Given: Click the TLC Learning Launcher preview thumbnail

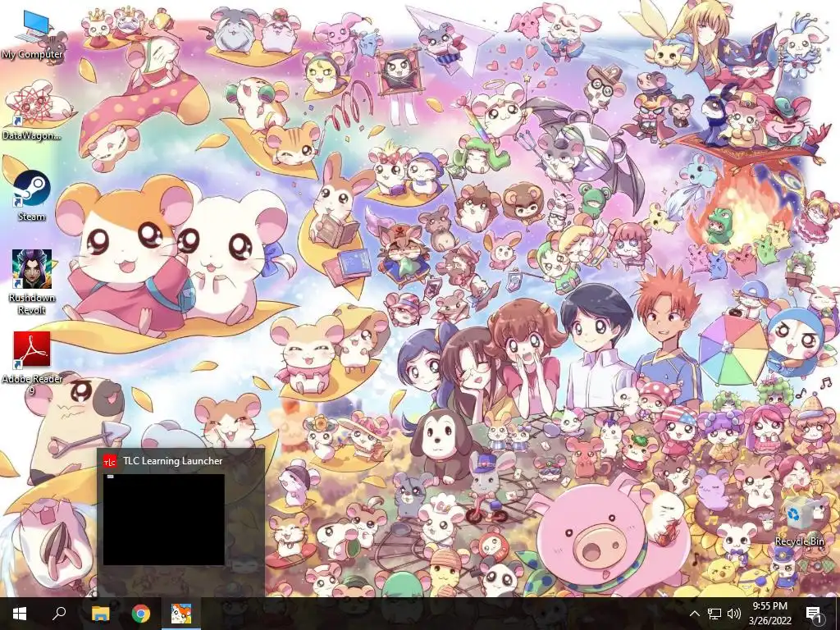Looking at the screenshot, I should (x=164, y=519).
